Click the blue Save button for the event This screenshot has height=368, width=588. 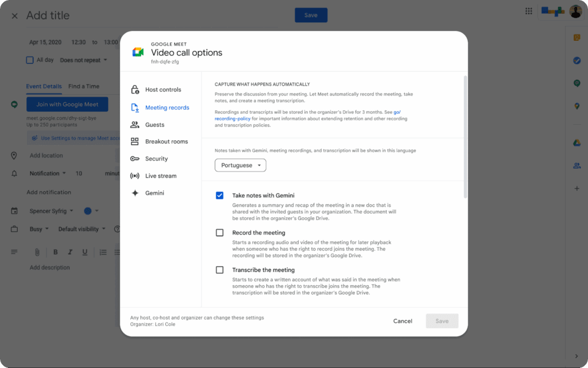click(x=311, y=15)
